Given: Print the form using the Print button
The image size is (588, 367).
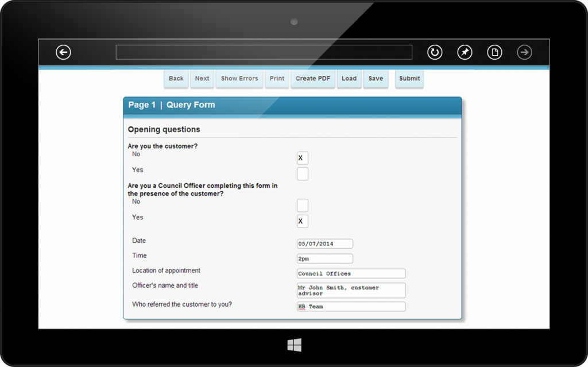Looking at the screenshot, I should pos(277,78).
